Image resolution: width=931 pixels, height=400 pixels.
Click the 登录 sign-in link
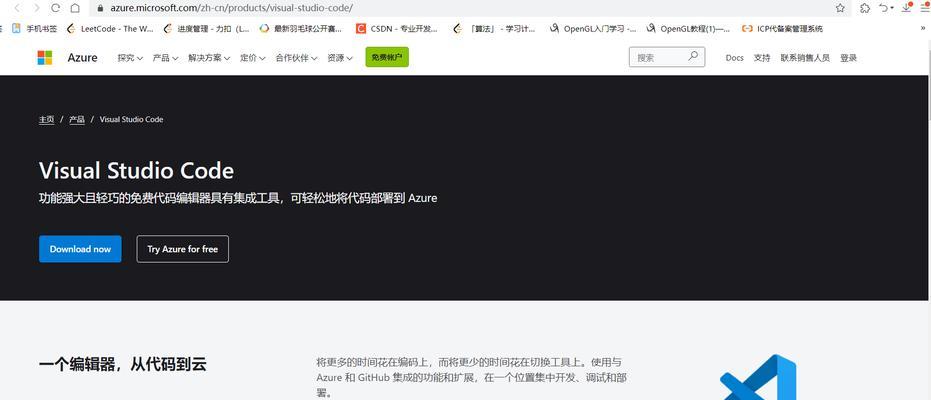(848, 58)
